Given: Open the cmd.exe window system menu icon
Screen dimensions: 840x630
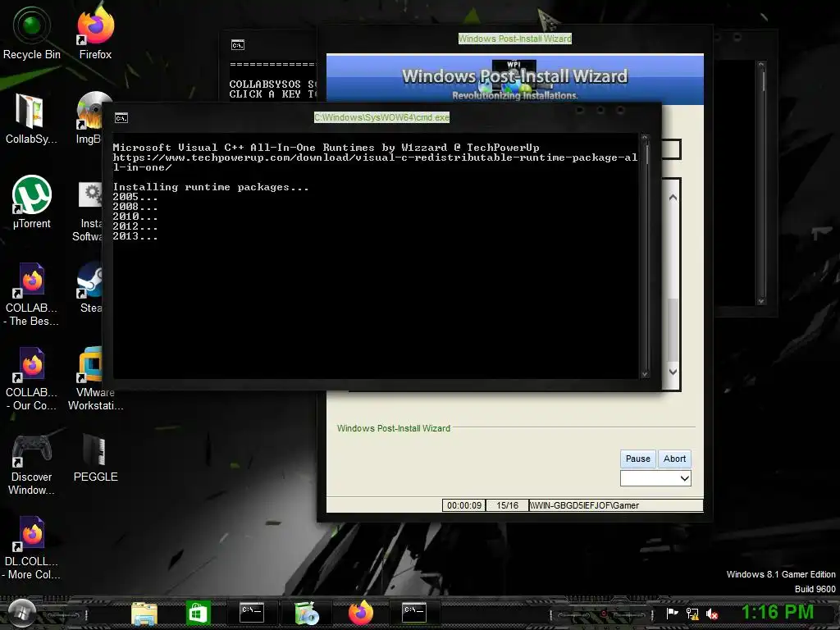Looking at the screenshot, I should [x=121, y=118].
